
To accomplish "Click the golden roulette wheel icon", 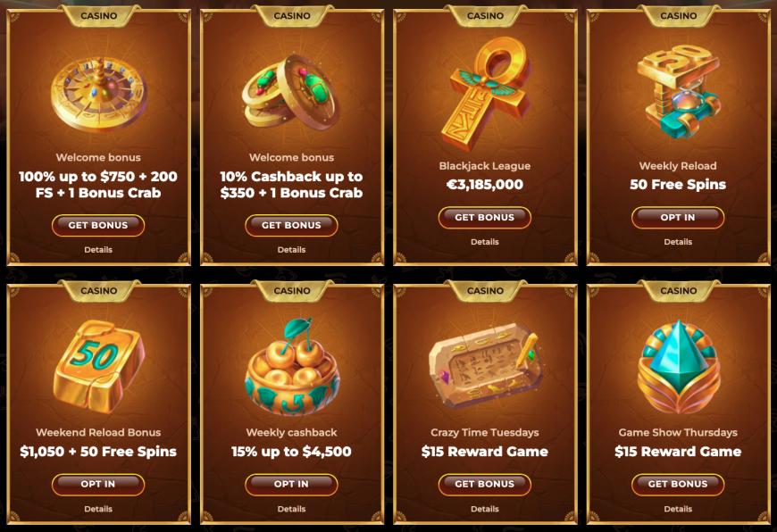I will click(98, 94).
